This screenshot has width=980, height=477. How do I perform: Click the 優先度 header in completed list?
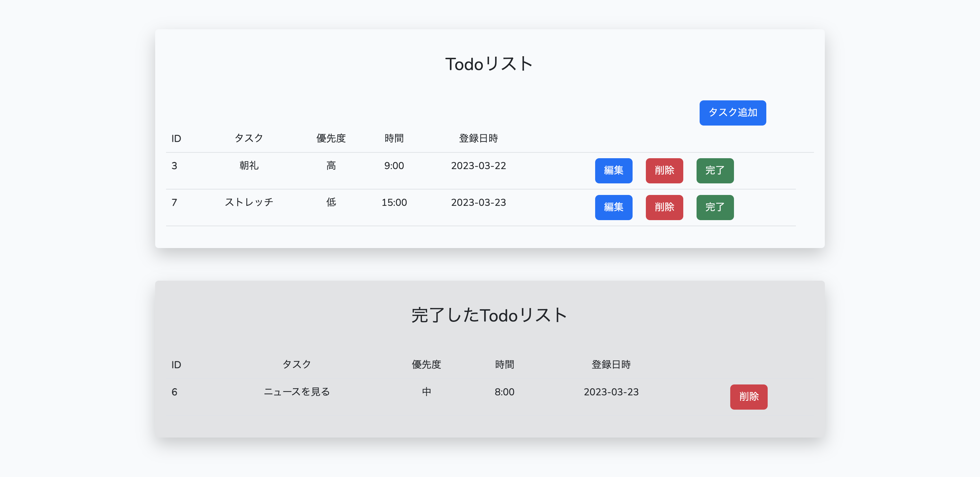[426, 364]
